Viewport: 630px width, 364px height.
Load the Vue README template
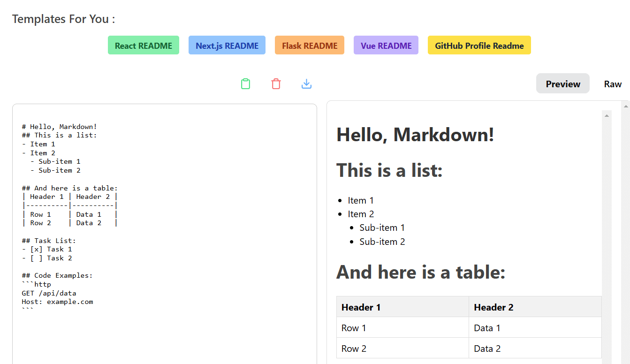click(386, 45)
